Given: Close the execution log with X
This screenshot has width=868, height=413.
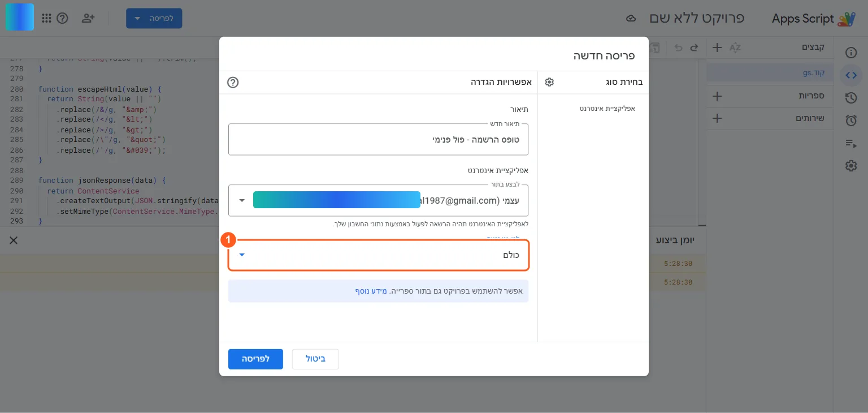Looking at the screenshot, I should pos(14,240).
